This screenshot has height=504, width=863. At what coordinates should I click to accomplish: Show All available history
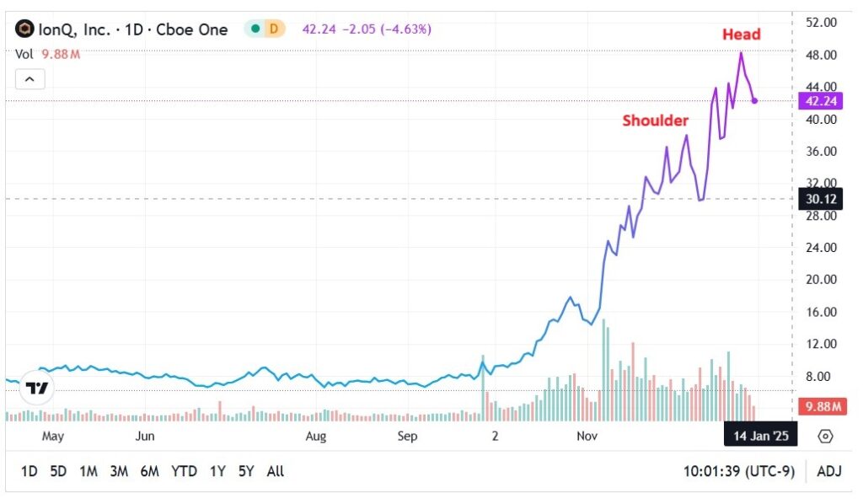coord(275,471)
